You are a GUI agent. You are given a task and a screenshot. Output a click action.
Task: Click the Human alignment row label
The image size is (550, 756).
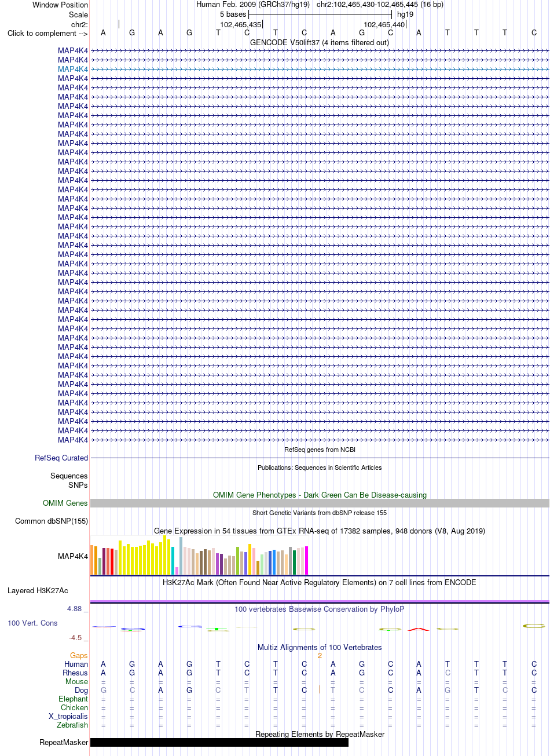pos(76,664)
